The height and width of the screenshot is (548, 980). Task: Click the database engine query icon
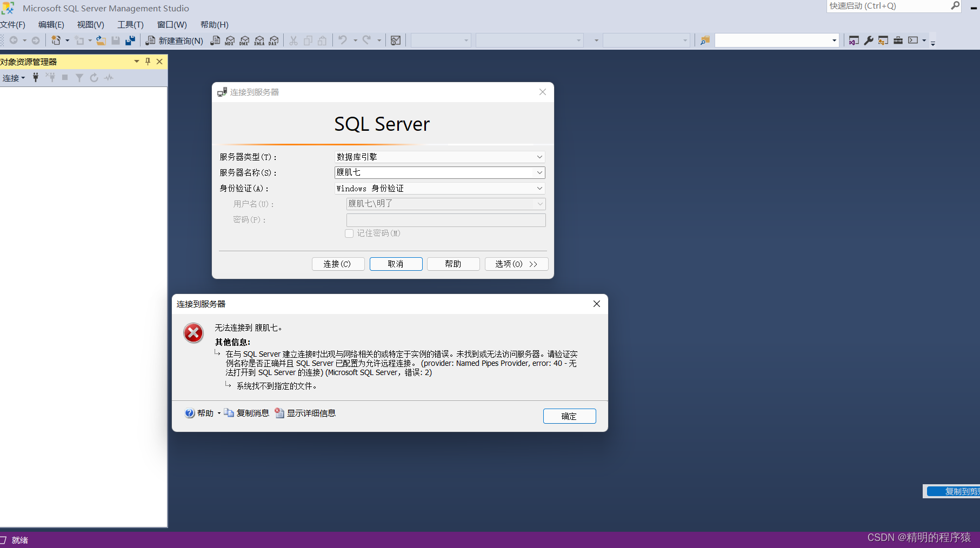tap(215, 41)
